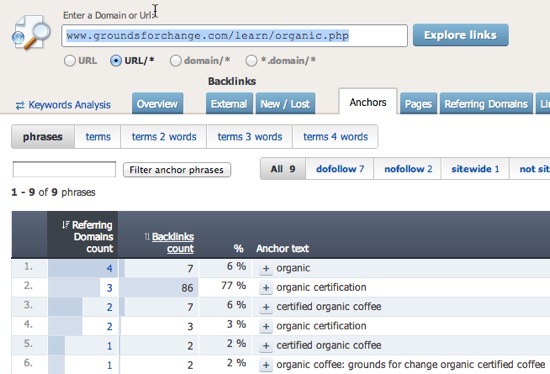Select the terms 3 words tab
The image size is (550, 374).
(250, 137)
